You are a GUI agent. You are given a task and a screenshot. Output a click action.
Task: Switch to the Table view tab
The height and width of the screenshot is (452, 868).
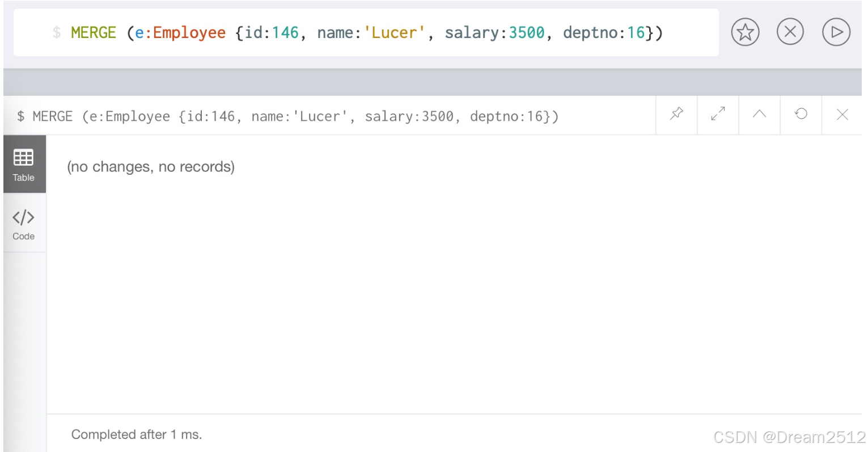pos(24,164)
